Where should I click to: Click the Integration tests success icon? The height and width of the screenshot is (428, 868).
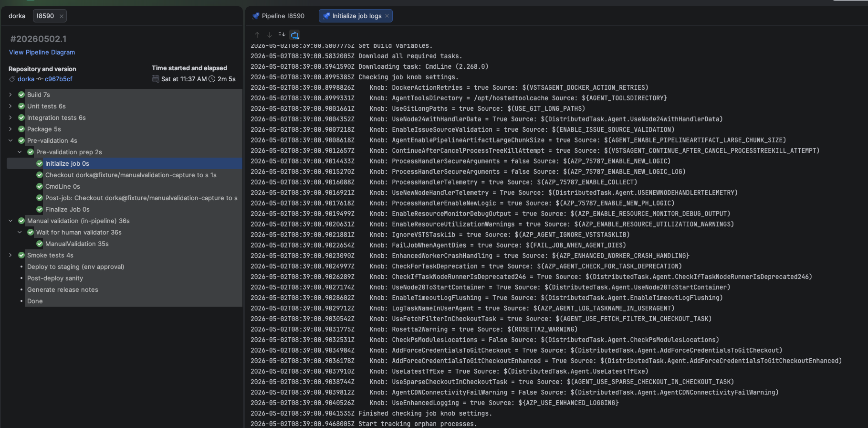(21, 118)
